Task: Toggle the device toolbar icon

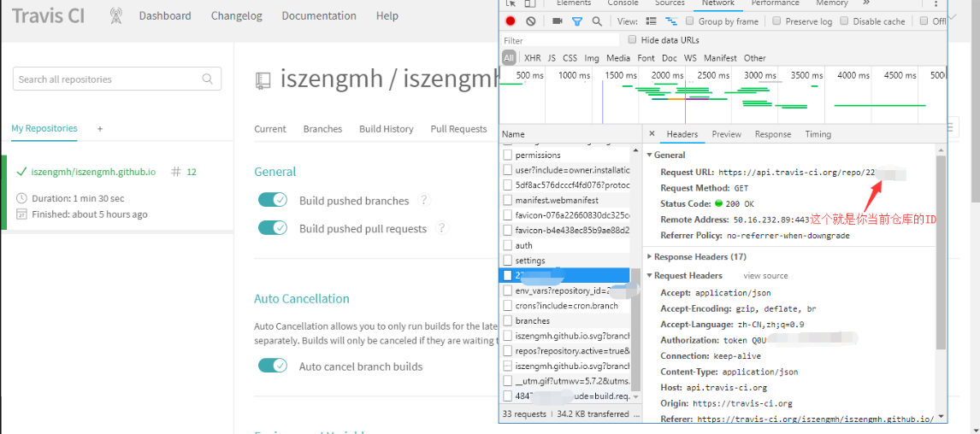Action: click(529, 3)
